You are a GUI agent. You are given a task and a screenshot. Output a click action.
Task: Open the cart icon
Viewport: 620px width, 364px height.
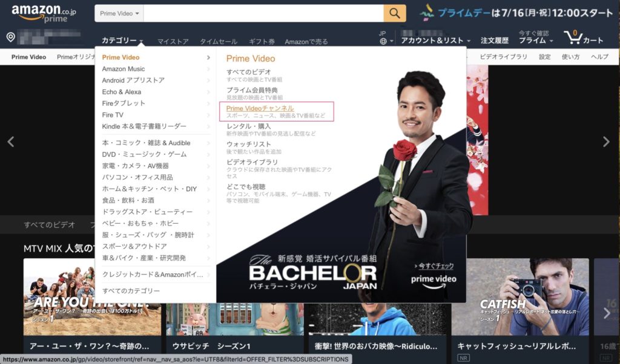click(584, 37)
